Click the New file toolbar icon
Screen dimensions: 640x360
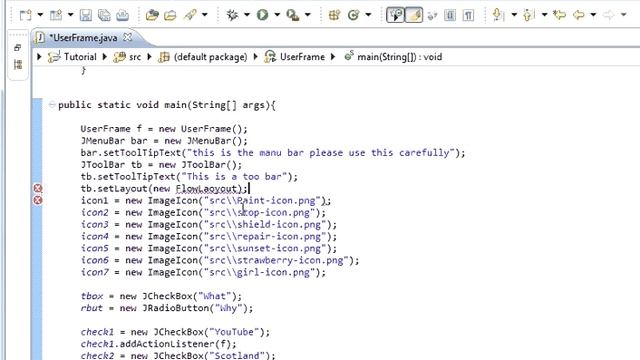pos(25,15)
